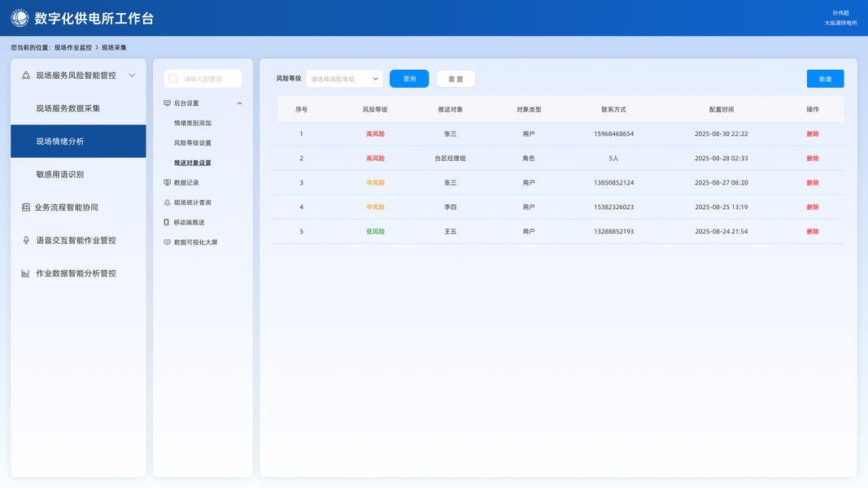Click the 数据可视化大屏 screen icon

coord(168,242)
